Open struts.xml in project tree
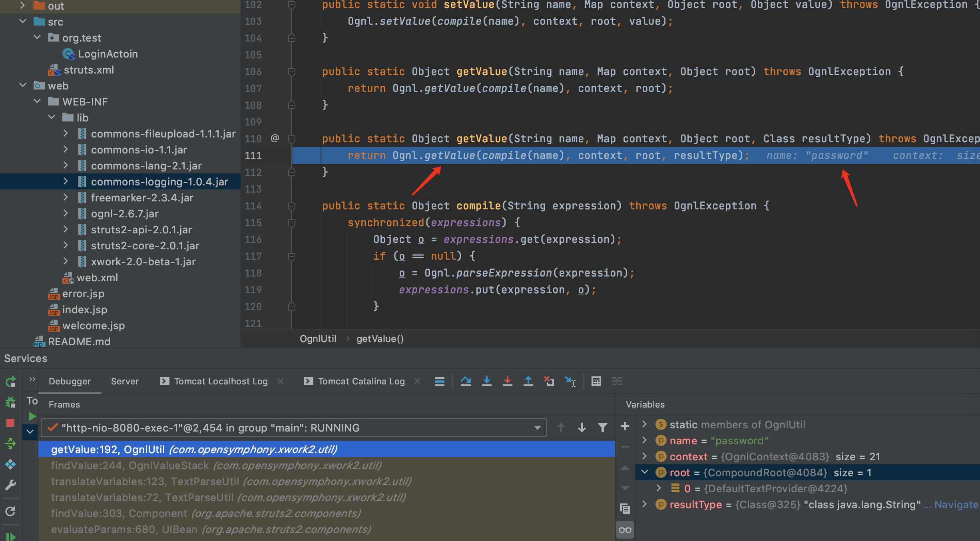The width and height of the screenshot is (980, 541). pos(89,70)
